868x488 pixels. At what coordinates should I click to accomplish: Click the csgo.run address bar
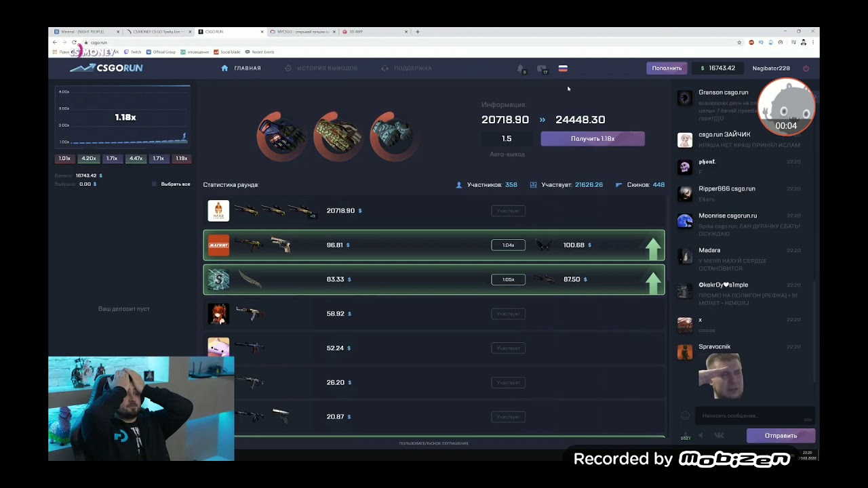pos(407,42)
